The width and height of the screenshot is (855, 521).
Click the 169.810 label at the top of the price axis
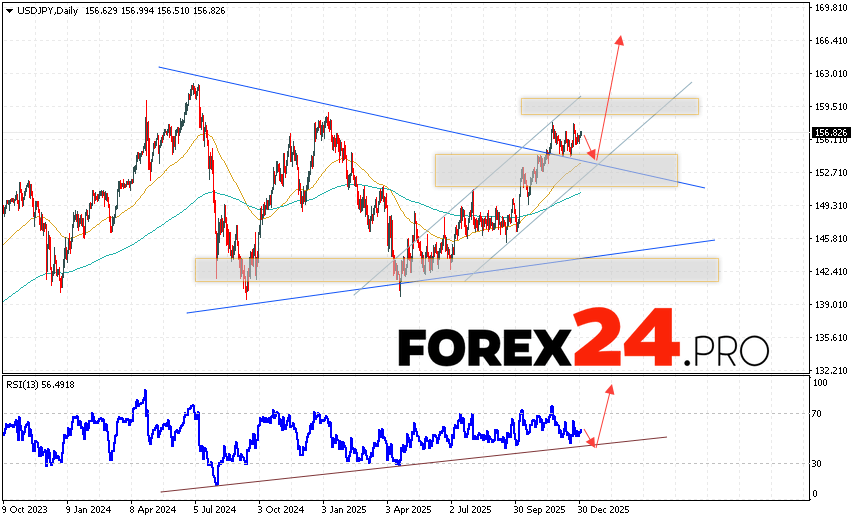click(832, 8)
